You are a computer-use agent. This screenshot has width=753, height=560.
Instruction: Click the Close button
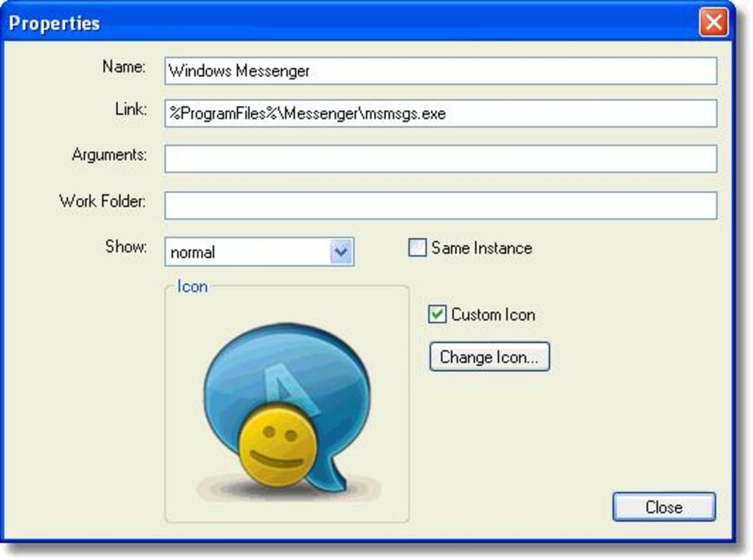(x=664, y=507)
